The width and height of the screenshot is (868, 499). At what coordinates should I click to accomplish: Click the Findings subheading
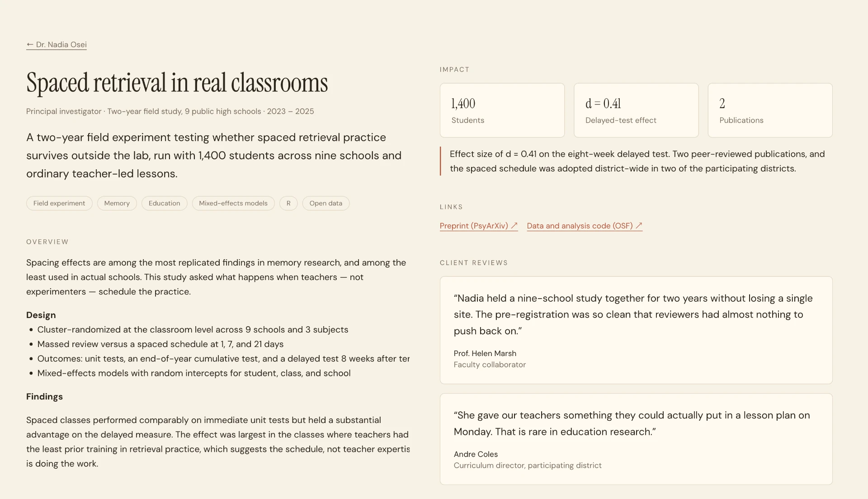(x=44, y=397)
